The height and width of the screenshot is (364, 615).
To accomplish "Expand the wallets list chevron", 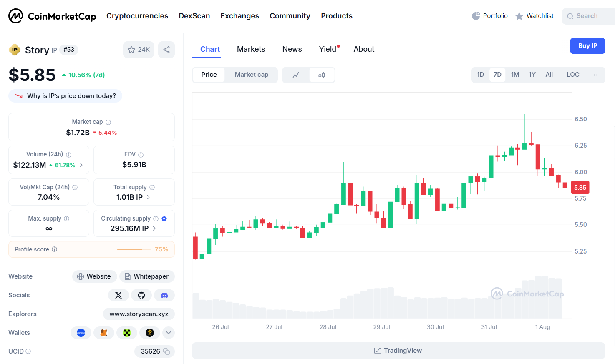I will coord(169,333).
